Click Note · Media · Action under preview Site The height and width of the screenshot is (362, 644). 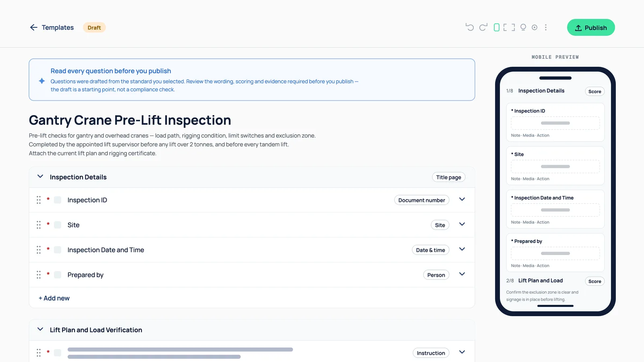530,179
